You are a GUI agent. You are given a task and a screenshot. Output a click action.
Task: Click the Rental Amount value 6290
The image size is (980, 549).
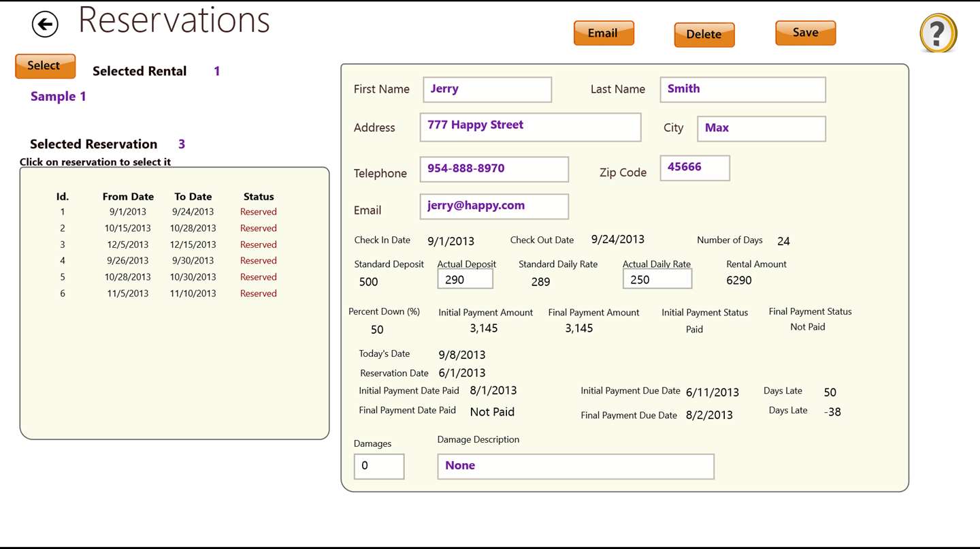coord(739,280)
